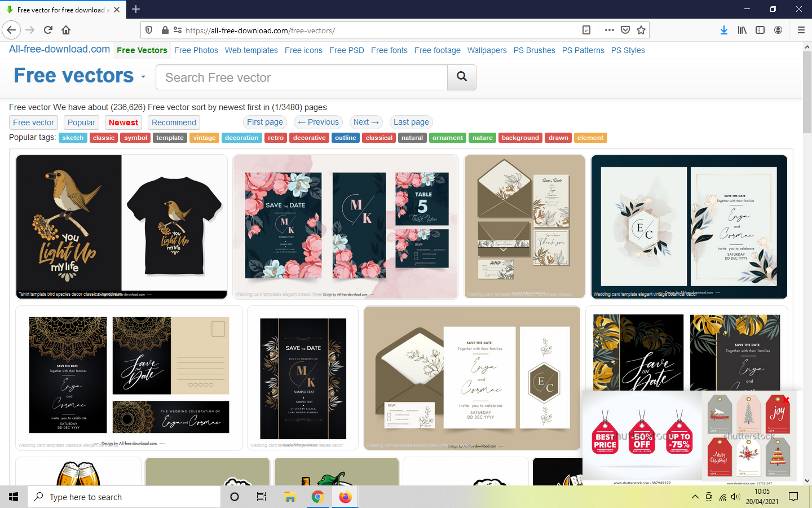
Task: Click All-free-download.com site logo link
Action: [59, 49]
